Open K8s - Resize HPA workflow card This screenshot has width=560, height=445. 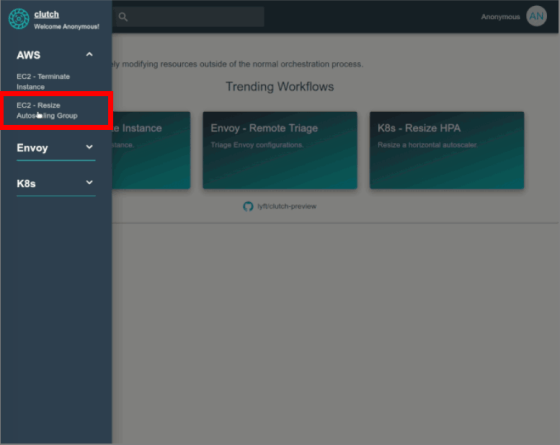coord(447,150)
